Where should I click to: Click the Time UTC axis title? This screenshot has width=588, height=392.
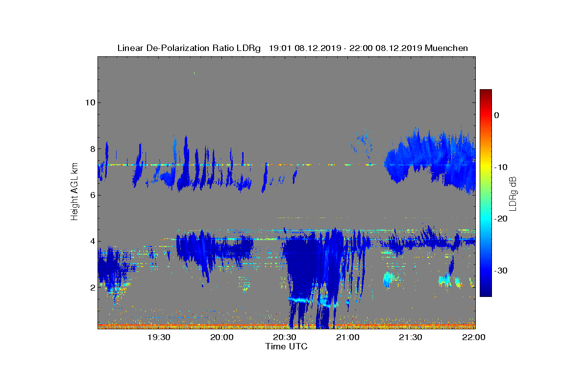pos(286,346)
